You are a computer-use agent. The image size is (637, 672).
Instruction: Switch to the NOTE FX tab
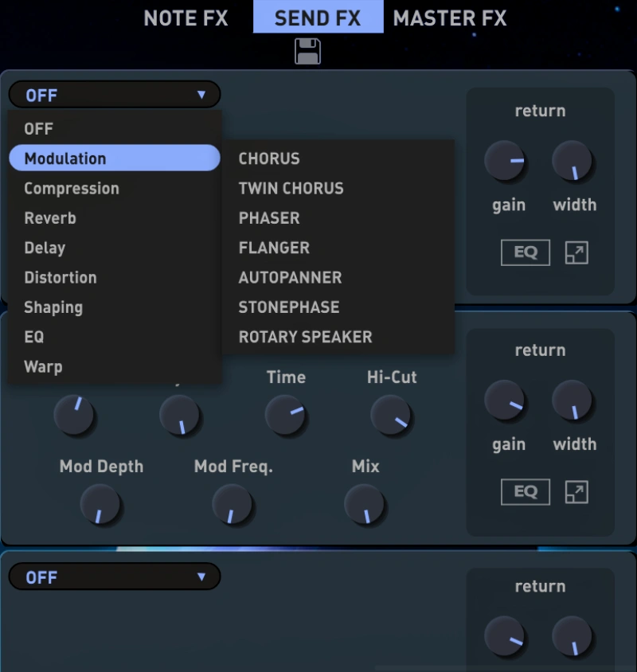[186, 18]
